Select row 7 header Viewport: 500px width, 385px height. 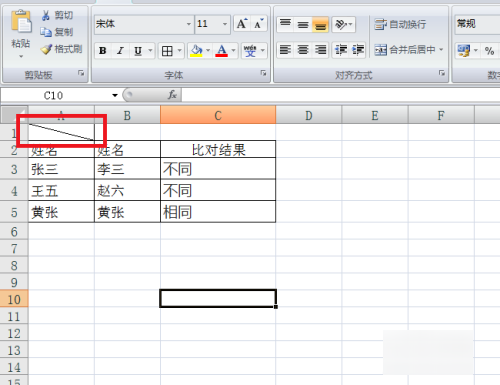click(14, 249)
